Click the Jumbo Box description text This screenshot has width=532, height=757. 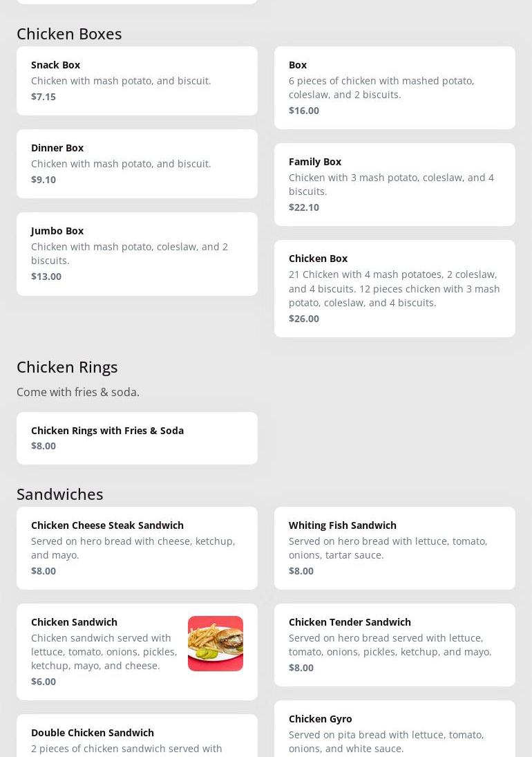[129, 253]
